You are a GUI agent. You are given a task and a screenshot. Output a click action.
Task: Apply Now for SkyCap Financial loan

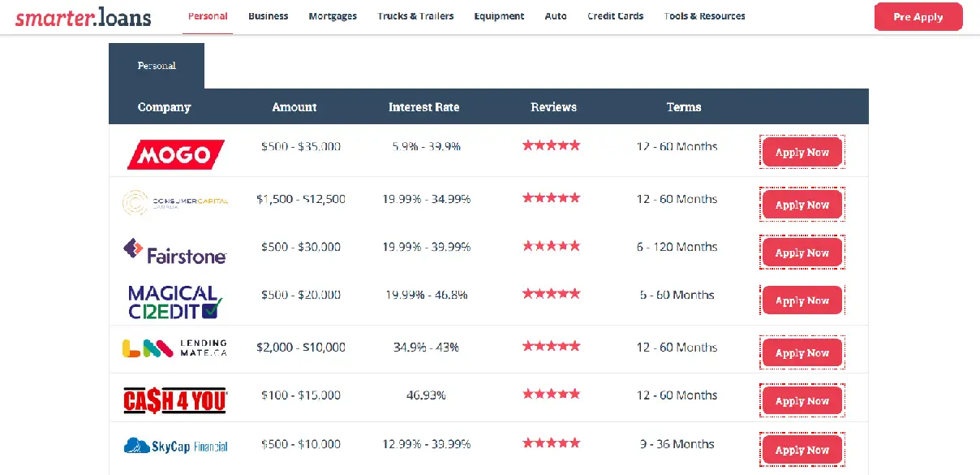[802, 450]
